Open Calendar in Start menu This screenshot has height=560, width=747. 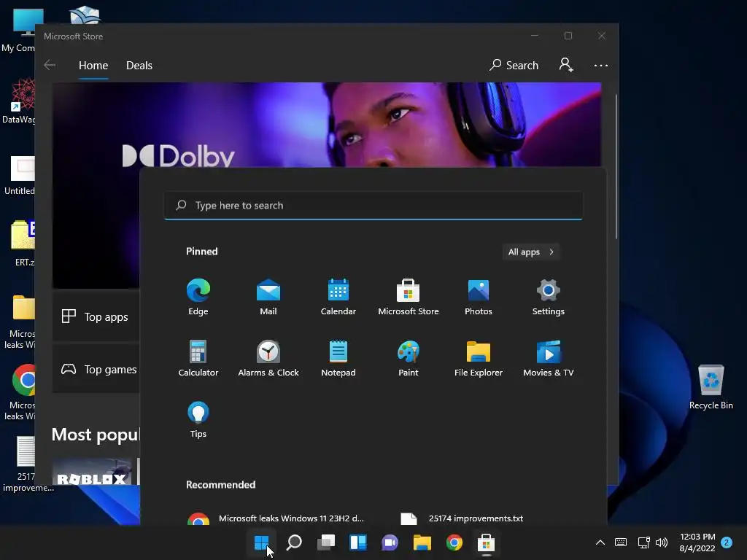coord(338,297)
